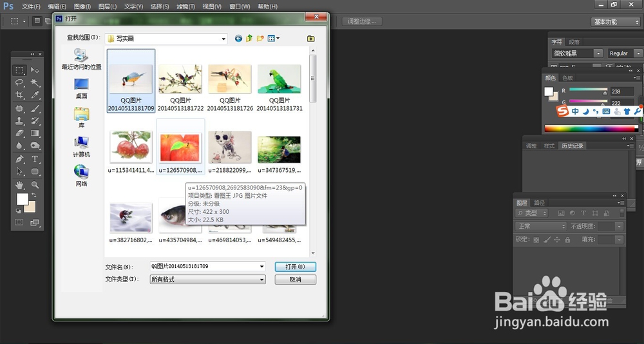Select the Move tool
The height and width of the screenshot is (344, 644).
35,70
